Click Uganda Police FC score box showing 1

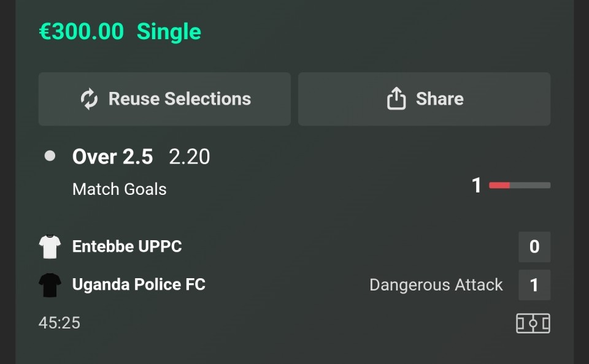pyautogui.click(x=534, y=285)
